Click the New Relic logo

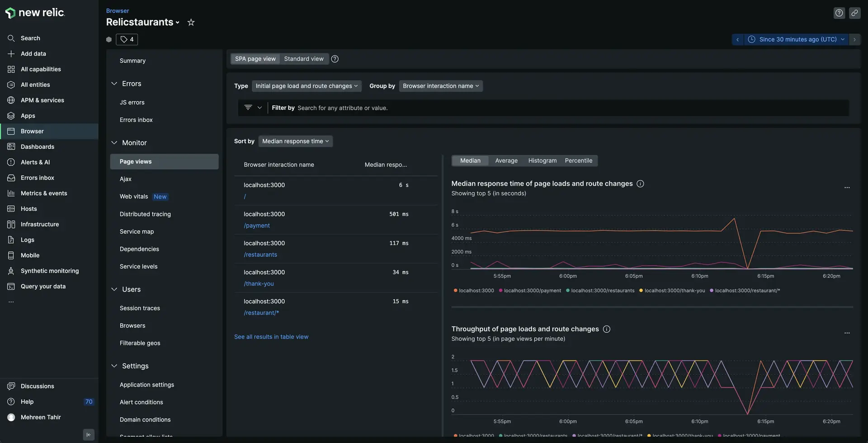[35, 13]
